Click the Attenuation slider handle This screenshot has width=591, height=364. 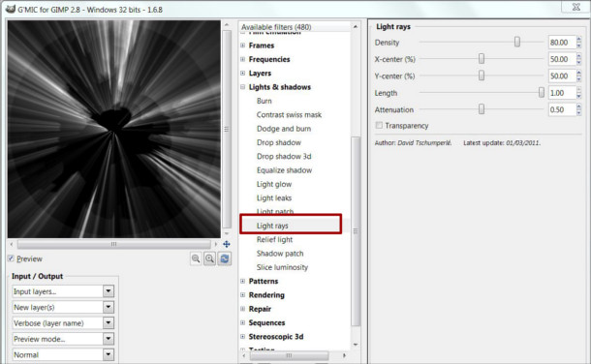(482, 109)
